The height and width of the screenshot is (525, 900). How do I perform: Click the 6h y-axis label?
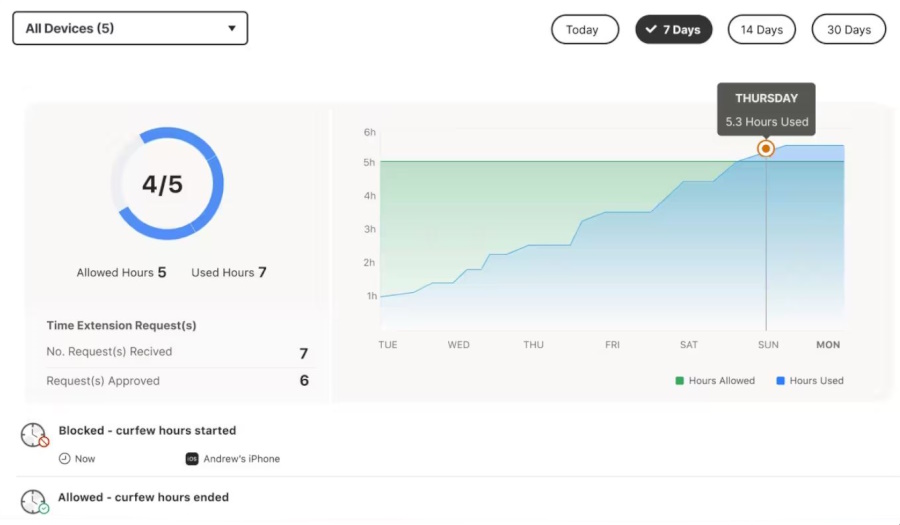point(370,132)
